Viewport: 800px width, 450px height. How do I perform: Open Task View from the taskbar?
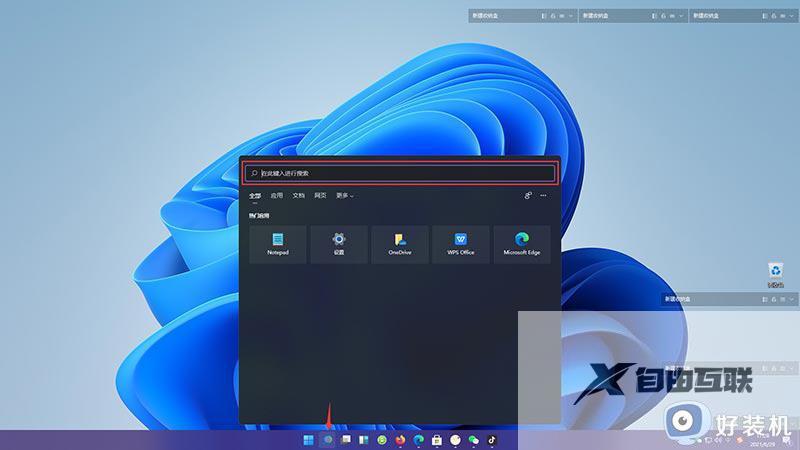click(x=345, y=440)
